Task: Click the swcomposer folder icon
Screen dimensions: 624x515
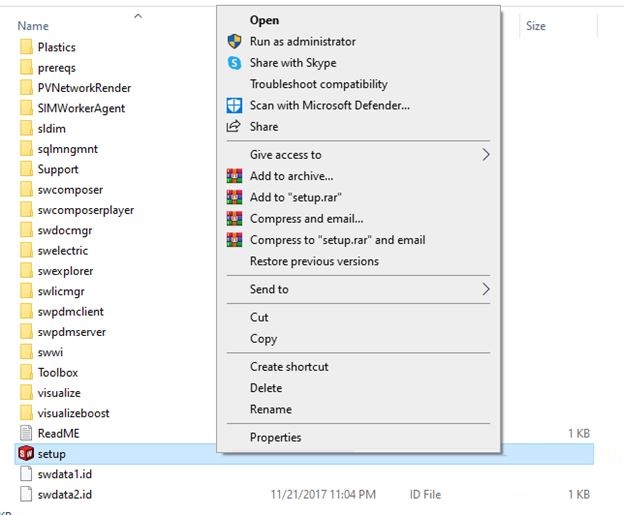Action: 26,189
